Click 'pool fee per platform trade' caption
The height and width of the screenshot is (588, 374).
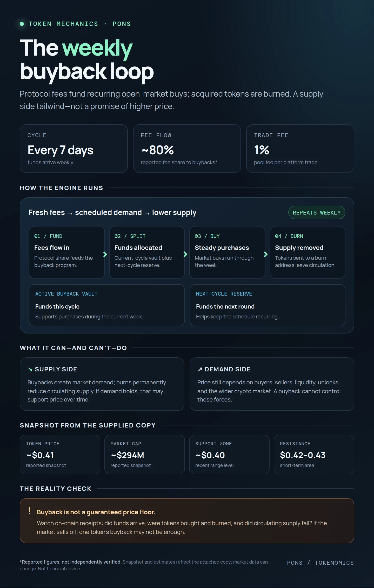click(x=286, y=162)
